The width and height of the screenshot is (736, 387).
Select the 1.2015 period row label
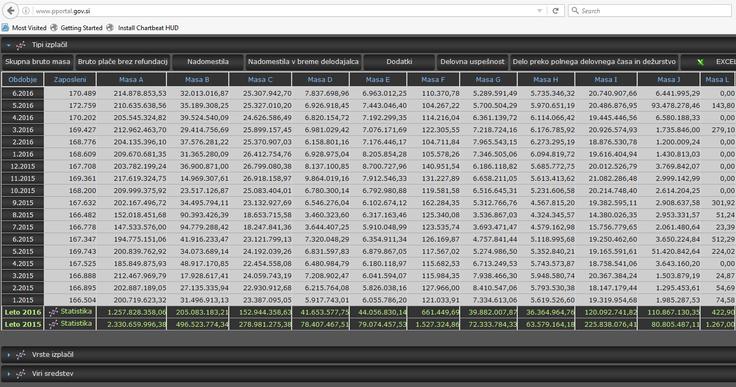pos(23,300)
